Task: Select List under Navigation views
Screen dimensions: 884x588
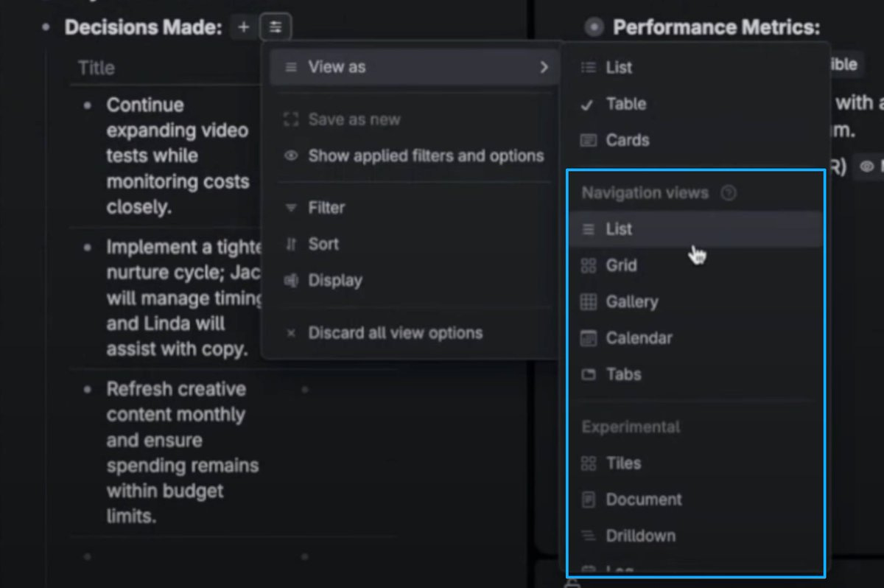Action: click(696, 229)
